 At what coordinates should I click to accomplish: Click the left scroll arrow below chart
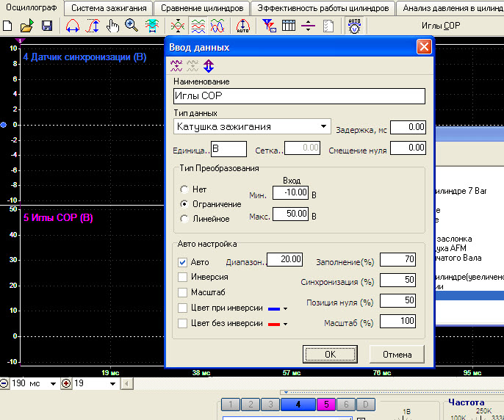pyautogui.click(x=127, y=383)
